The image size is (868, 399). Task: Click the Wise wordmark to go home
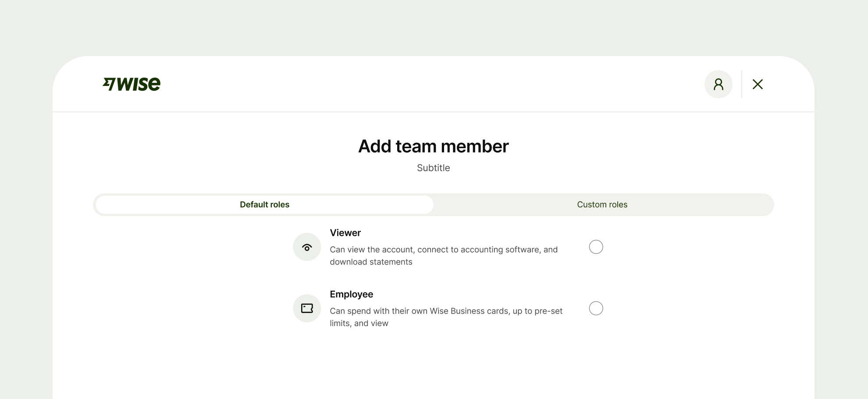click(132, 84)
